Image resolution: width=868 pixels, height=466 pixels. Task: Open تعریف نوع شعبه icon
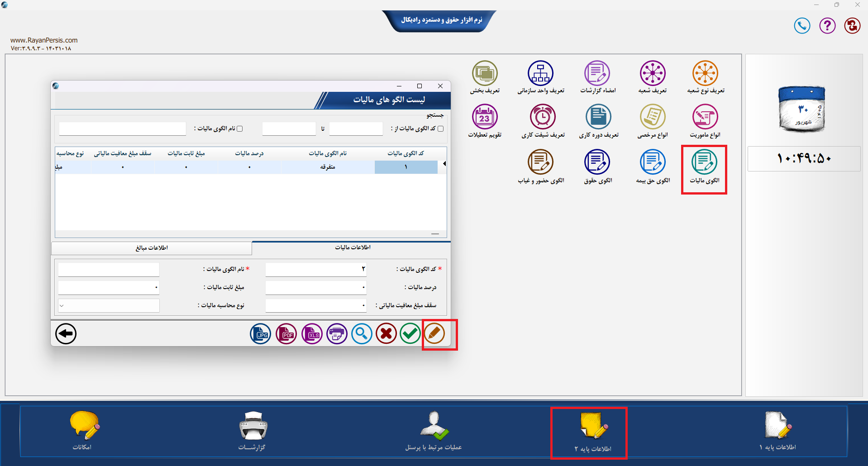(x=705, y=73)
